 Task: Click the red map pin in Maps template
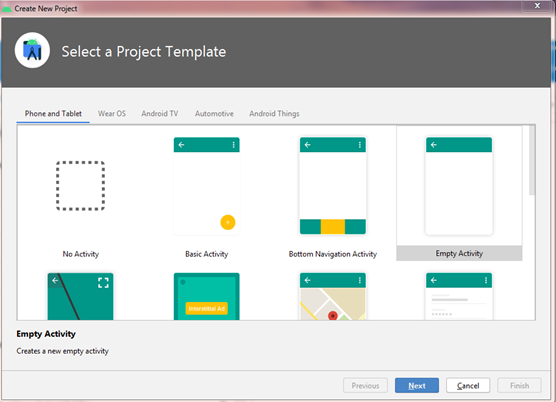click(333, 315)
